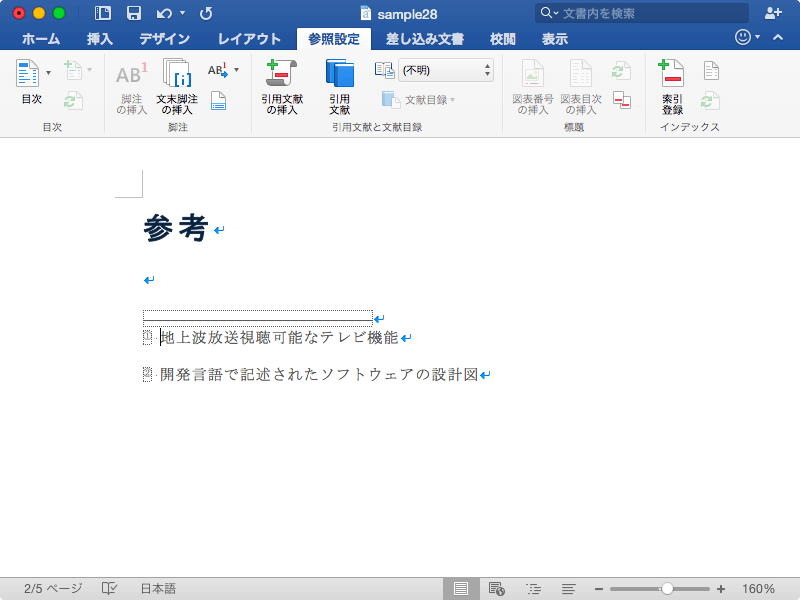Image resolution: width=800 pixels, height=600 pixels.
Task: Click the Update Table icon in 目次 group
Action: (73, 101)
